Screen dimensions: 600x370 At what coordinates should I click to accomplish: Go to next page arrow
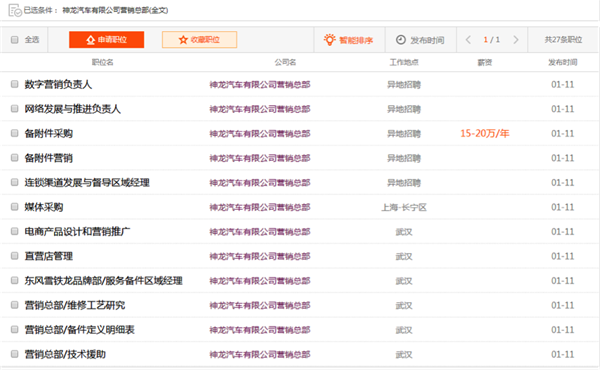[516, 40]
